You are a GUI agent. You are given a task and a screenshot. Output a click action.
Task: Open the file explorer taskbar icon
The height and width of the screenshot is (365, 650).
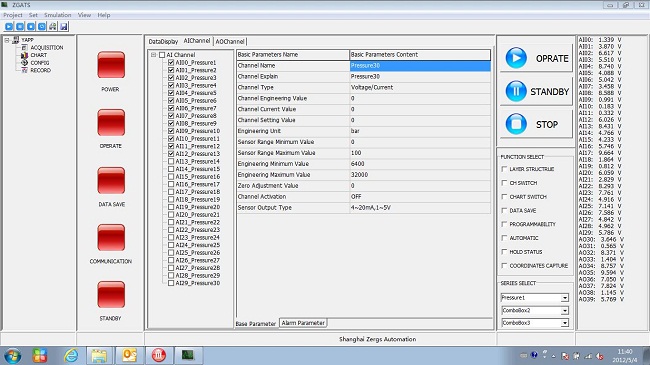tap(99, 355)
